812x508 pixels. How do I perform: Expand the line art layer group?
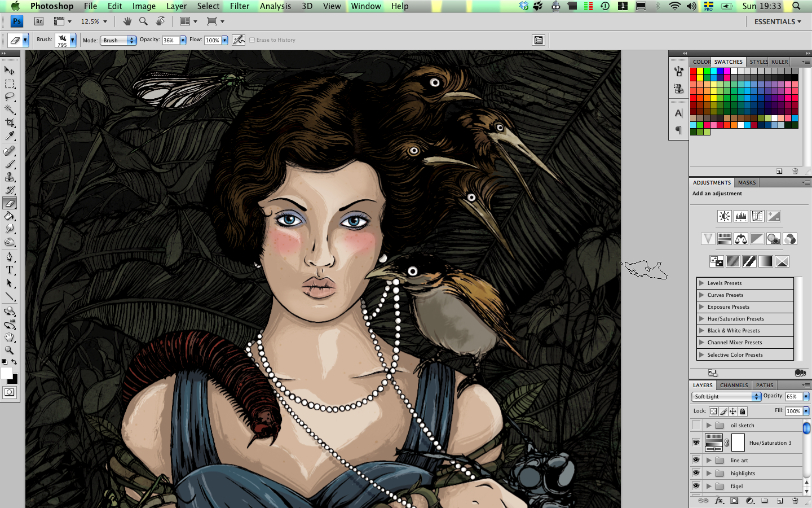pos(709,460)
